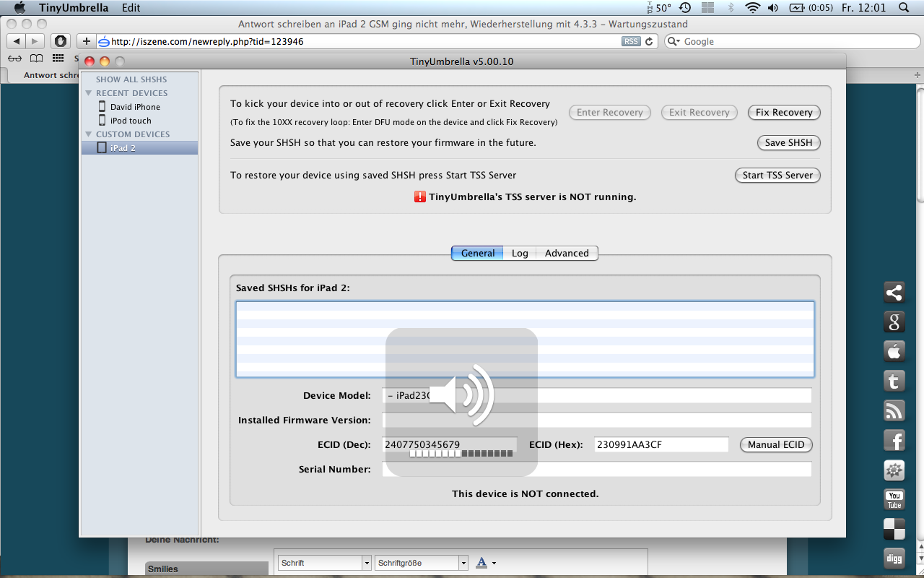Screen dimensions: 924x578
Task: Click the Tumblr share icon
Action: [894, 381]
